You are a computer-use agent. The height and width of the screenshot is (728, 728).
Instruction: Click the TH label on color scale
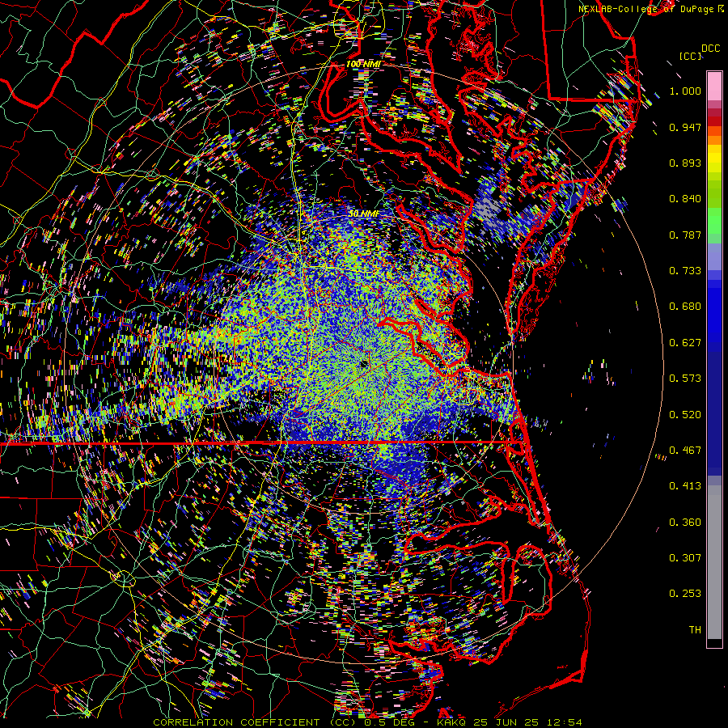pos(695,630)
